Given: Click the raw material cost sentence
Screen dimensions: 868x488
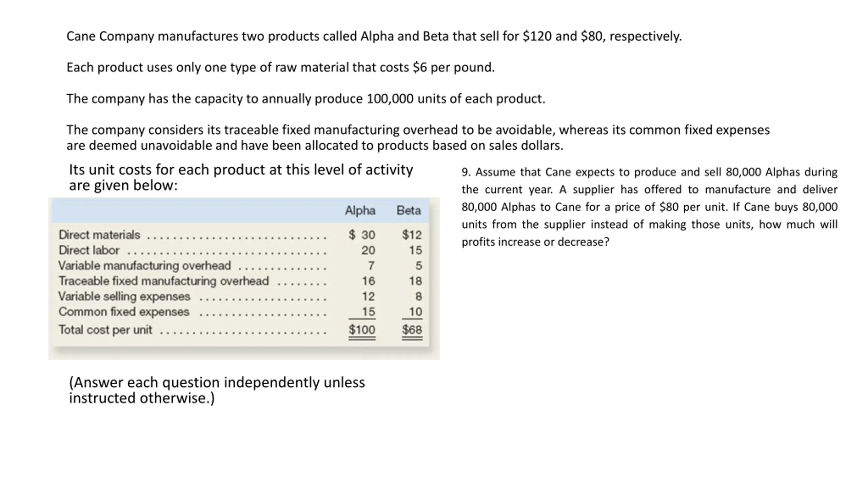Looking at the screenshot, I should (281, 67).
